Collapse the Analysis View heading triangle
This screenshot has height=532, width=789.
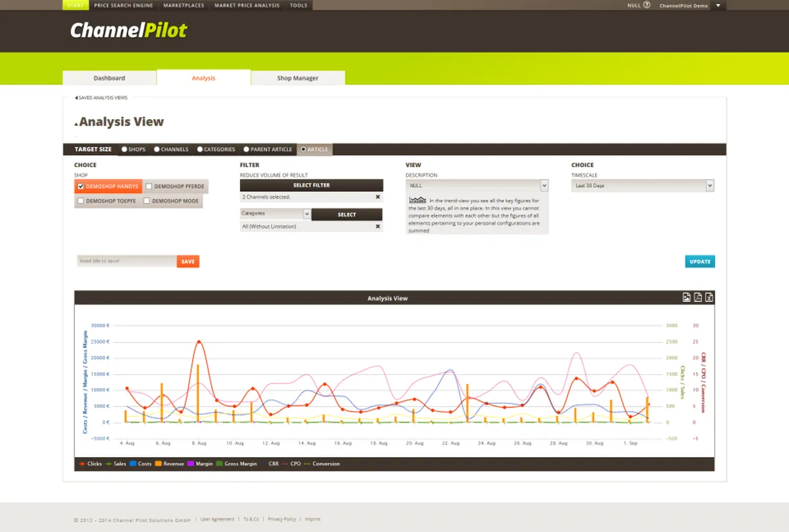[x=76, y=123]
